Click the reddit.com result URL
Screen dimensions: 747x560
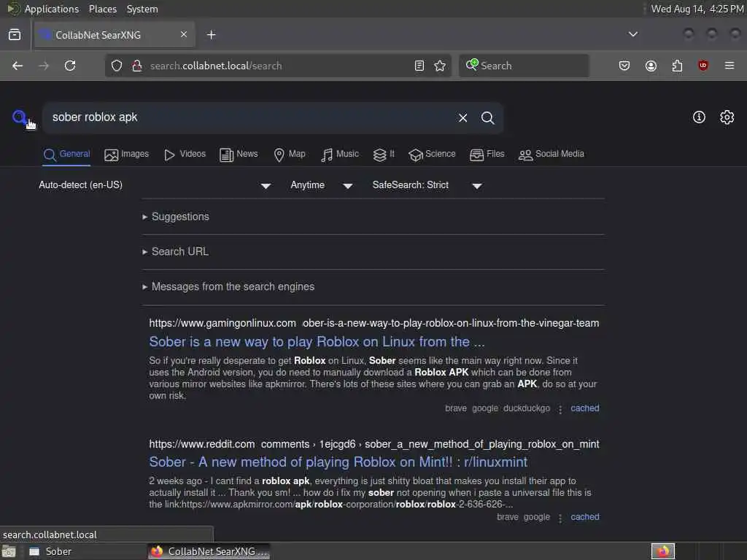[x=374, y=444]
